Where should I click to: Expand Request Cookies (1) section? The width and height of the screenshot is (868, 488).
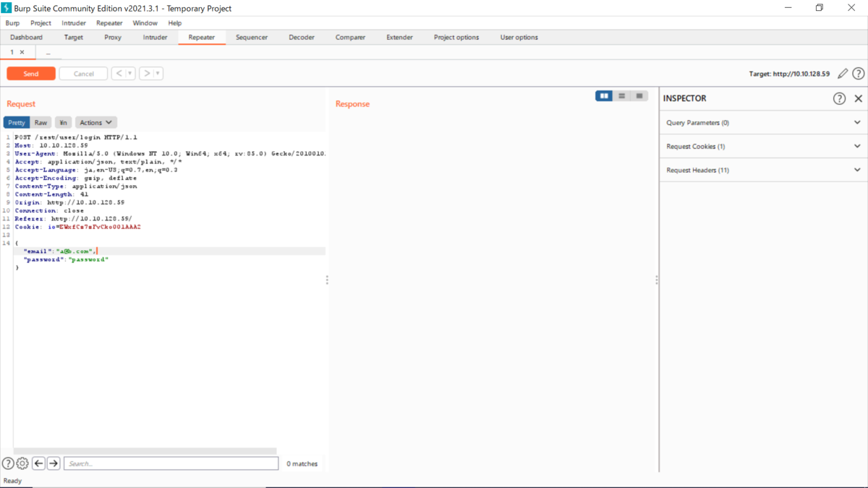point(763,146)
